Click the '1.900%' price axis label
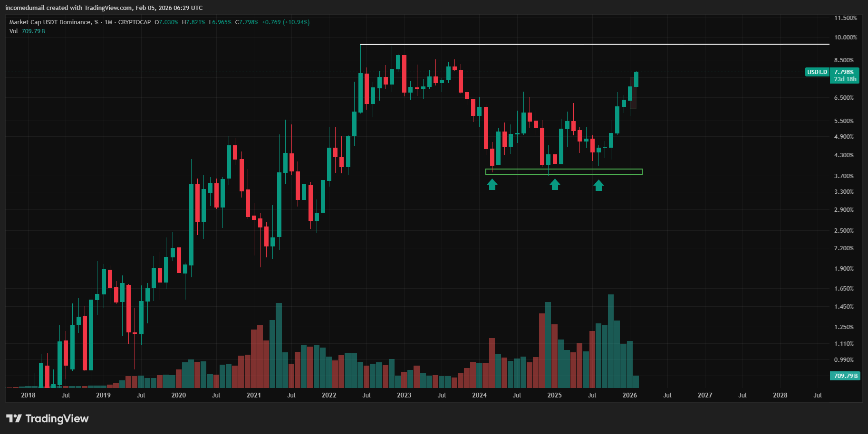This screenshot has height=434, width=868. click(x=844, y=269)
